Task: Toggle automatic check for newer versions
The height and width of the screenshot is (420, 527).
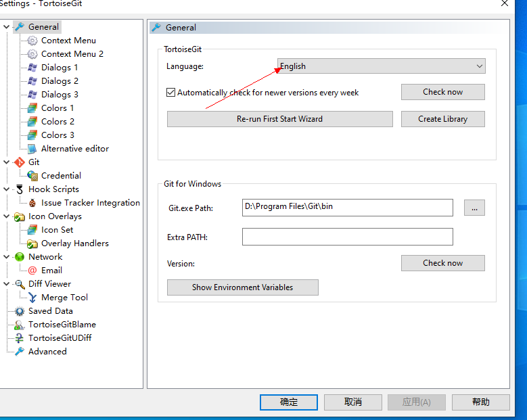Action: (x=170, y=93)
